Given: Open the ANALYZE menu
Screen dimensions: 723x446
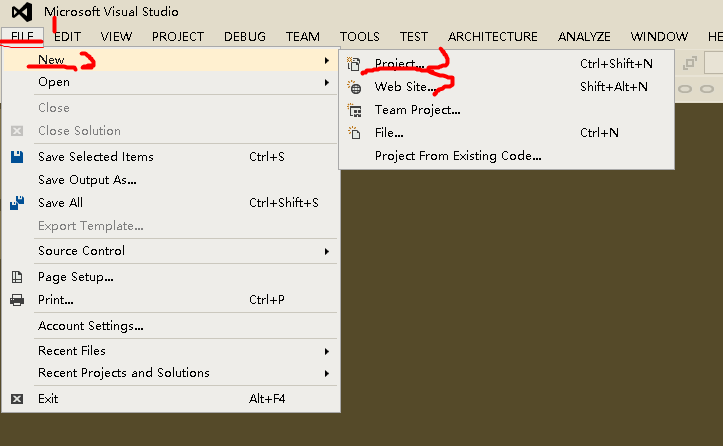Looking at the screenshot, I should click(x=584, y=36).
